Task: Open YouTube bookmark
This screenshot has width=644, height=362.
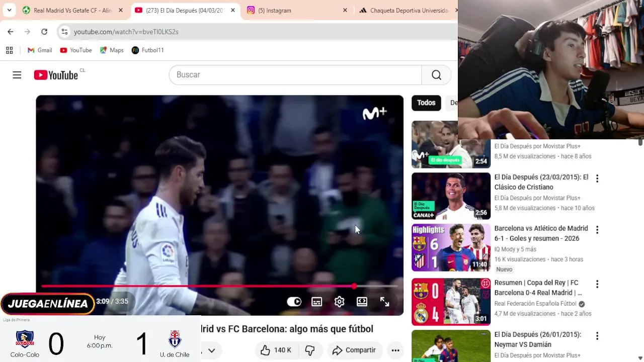Action: tap(76, 50)
